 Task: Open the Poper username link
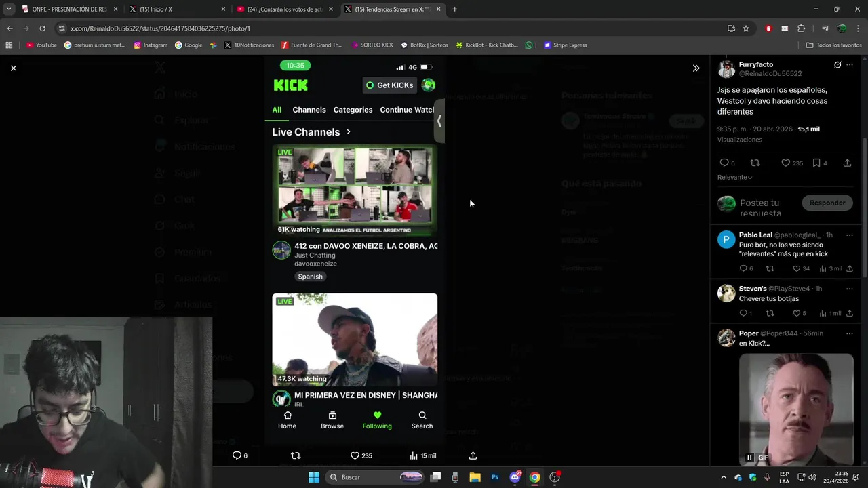pos(749,333)
